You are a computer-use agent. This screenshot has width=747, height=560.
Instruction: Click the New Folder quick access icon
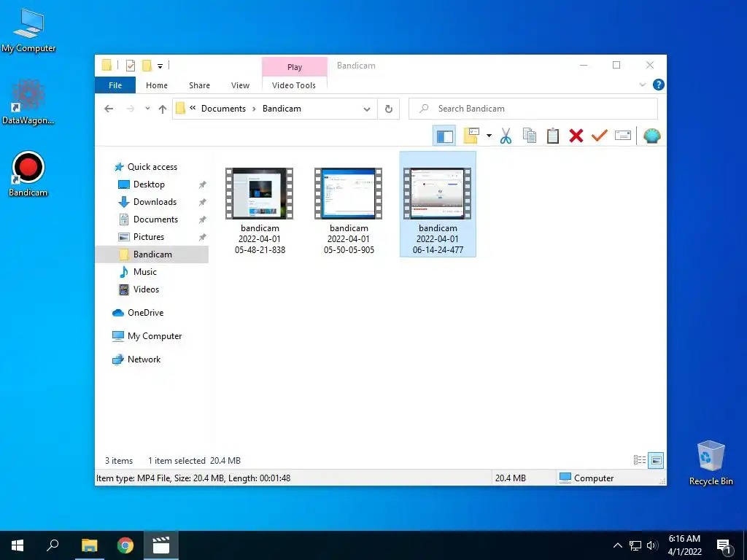(147, 65)
